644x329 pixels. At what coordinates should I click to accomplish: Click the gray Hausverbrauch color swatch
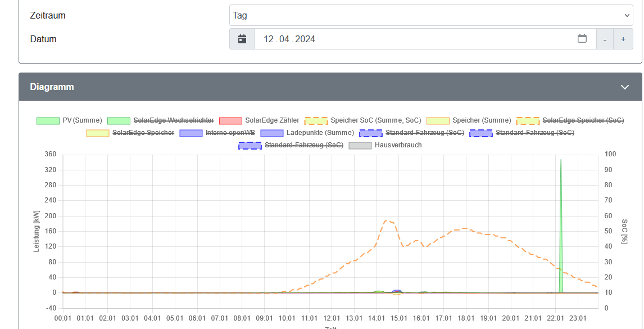point(360,145)
